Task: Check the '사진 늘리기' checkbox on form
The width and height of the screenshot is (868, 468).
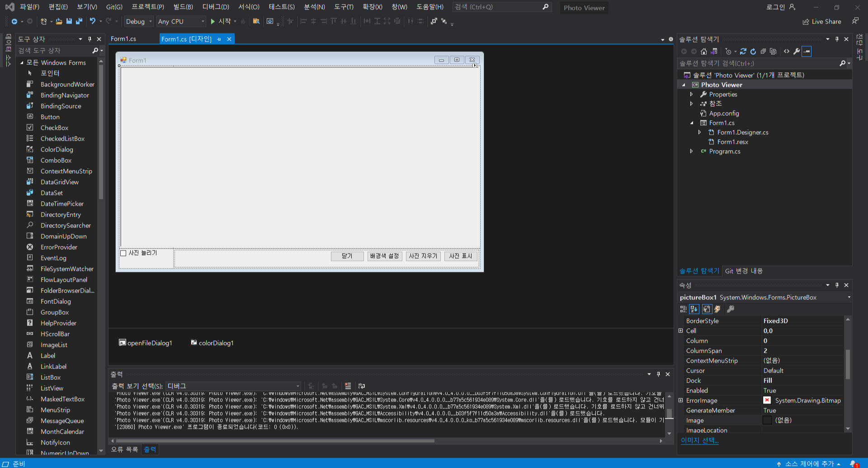Action: [x=123, y=253]
